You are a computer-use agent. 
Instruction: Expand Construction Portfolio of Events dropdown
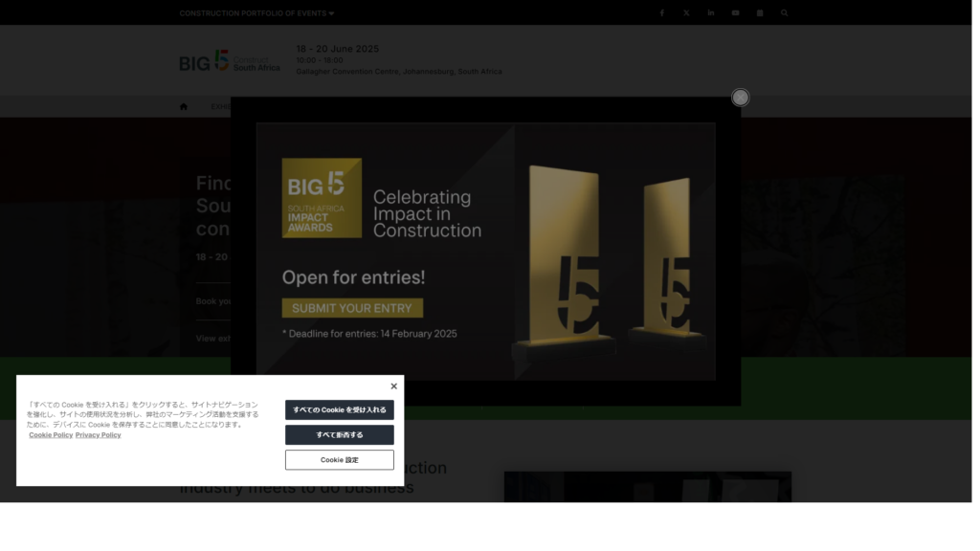point(256,13)
